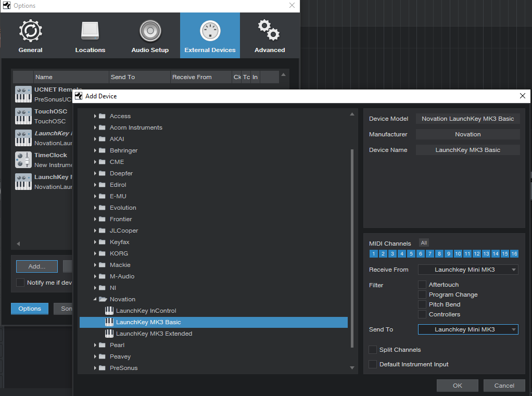532x396 pixels.
Task: Click the Send To column header
Action: (140, 77)
